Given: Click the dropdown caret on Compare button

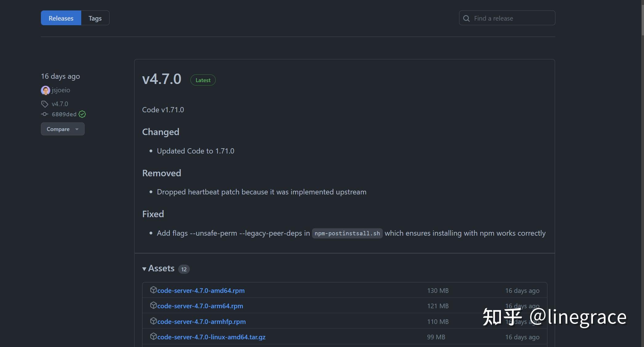Looking at the screenshot, I should [x=77, y=129].
